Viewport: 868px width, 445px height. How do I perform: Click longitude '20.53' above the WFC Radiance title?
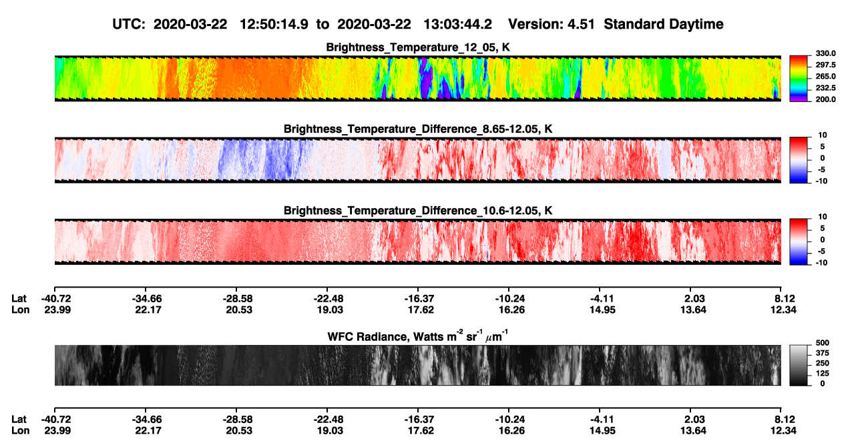[x=238, y=310]
